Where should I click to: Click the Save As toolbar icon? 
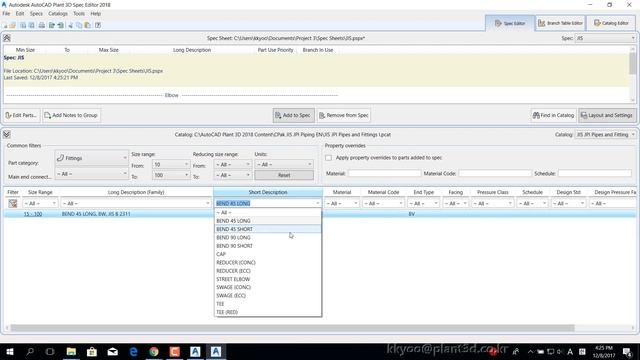coord(31,25)
